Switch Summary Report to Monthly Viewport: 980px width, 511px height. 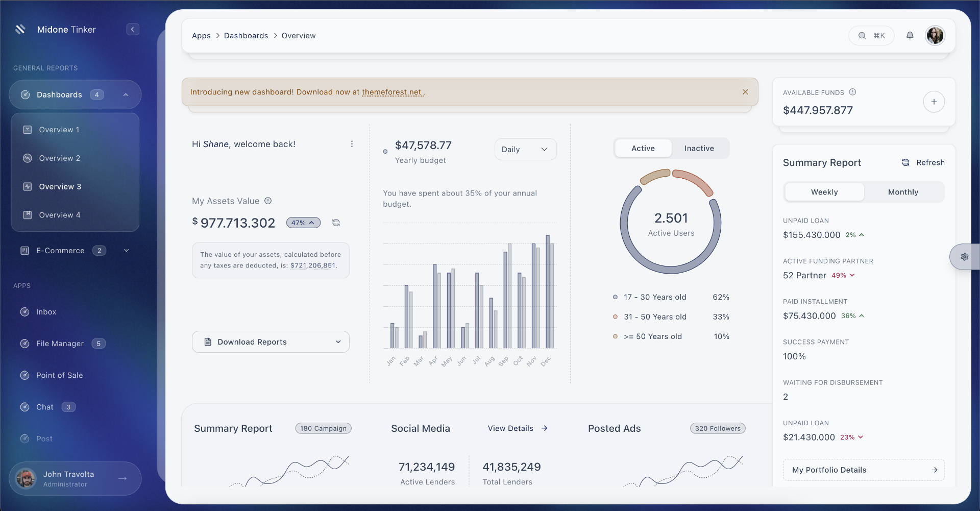point(903,192)
